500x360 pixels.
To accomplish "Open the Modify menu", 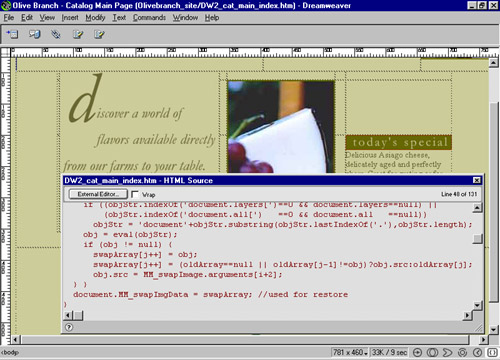I will click(x=95, y=18).
